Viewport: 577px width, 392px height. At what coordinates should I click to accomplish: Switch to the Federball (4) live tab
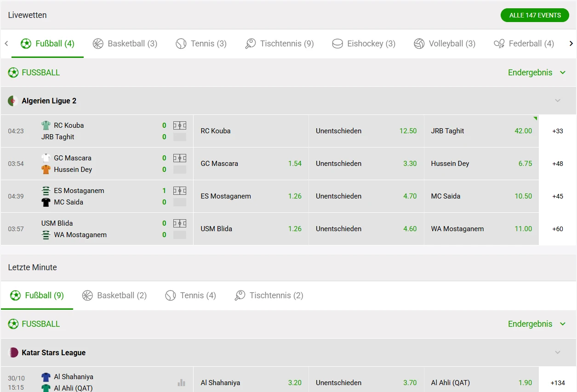(x=524, y=44)
